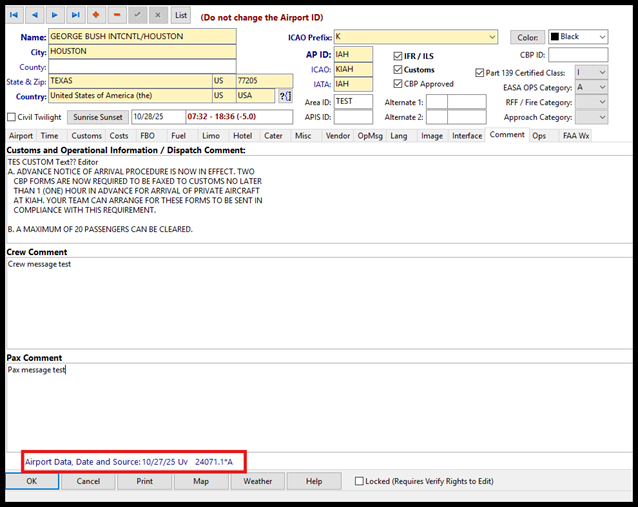Viewport: 638px width, 507px height.
Task: Go to the first record
Action: (14, 15)
